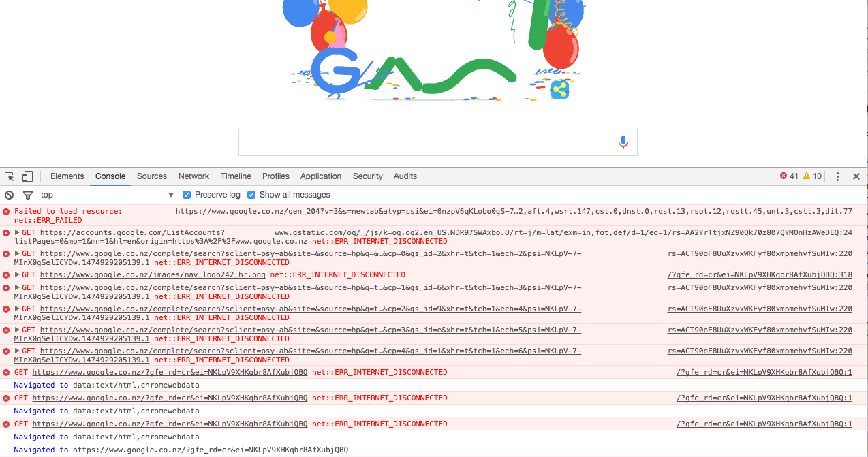Open the www.gstatic.com/og source link
The width and height of the screenshot is (868, 457).
click(x=563, y=233)
